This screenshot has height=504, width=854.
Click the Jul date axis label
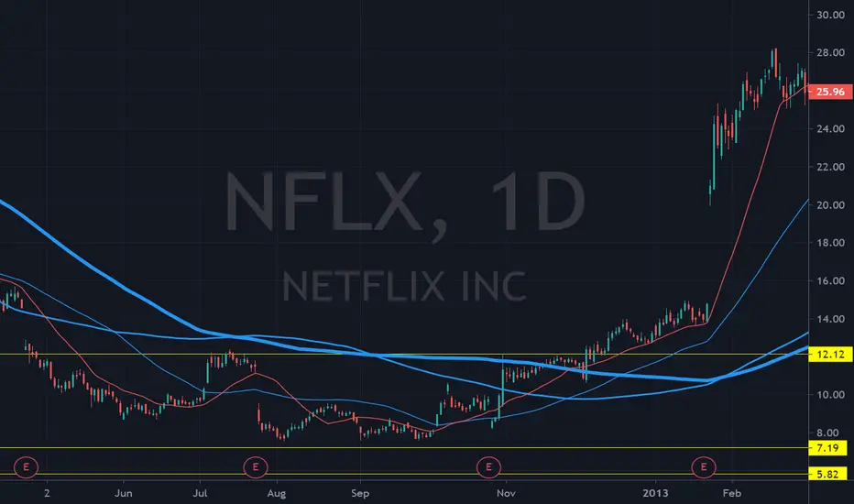pos(200,493)
